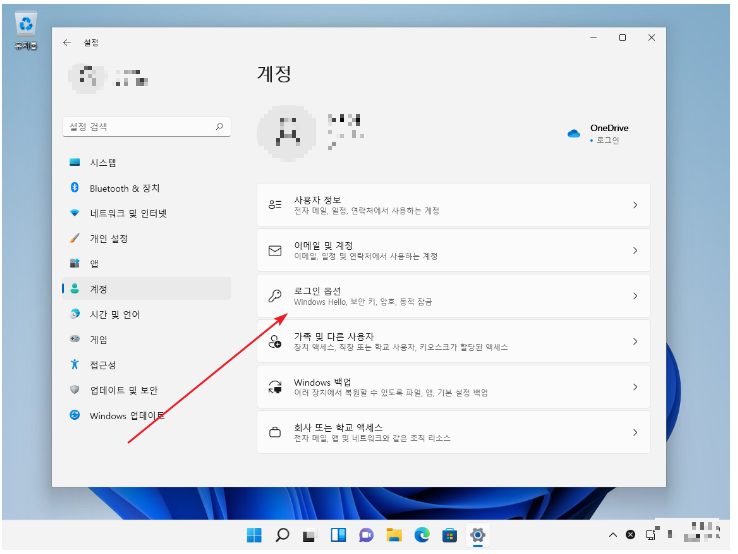The width and height of the screenshot is (738, 554).
Task: Open 시스템 in the sidebar
Action: click(x=146, y=163)
